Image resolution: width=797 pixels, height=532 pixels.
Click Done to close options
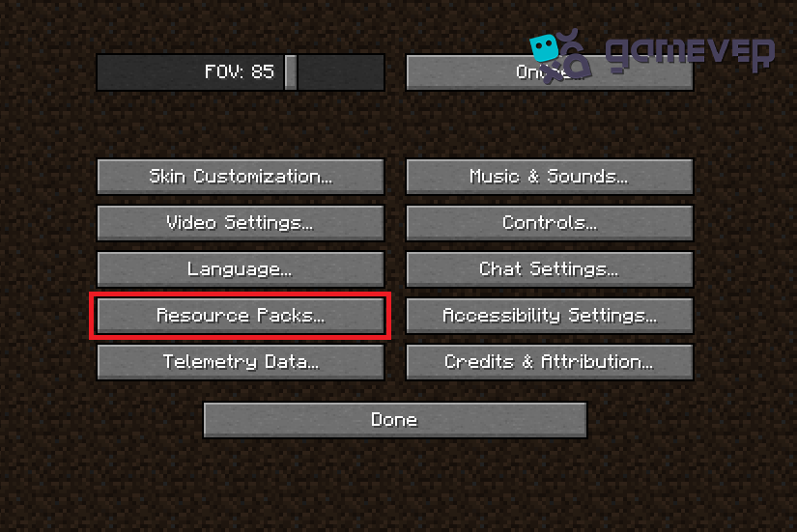click(395, 420)
